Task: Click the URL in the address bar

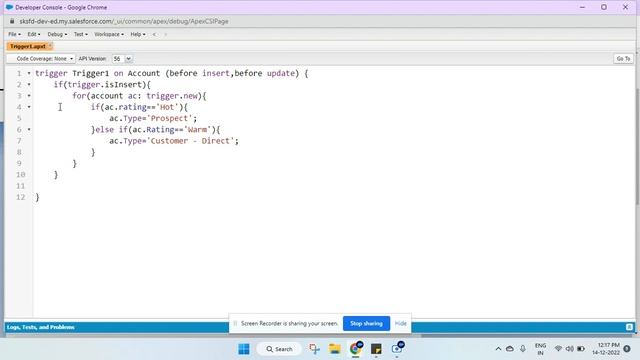Action: [x=124, y=21]
